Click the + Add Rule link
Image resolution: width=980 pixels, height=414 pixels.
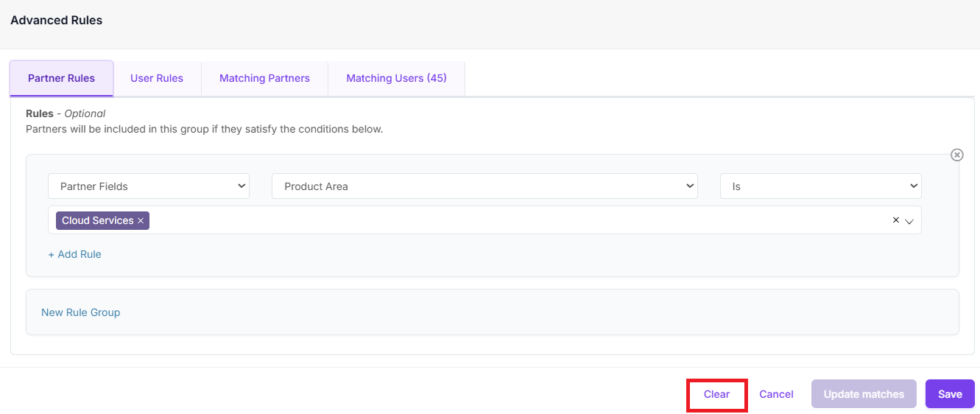pyautogui.click(x=74, y=254)
